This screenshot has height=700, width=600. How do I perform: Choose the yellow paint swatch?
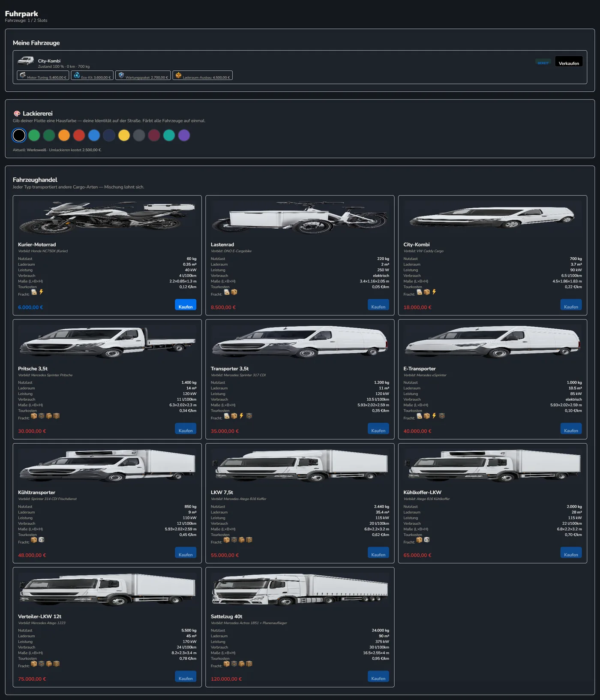pyautogui.click(x=124, y=135)
